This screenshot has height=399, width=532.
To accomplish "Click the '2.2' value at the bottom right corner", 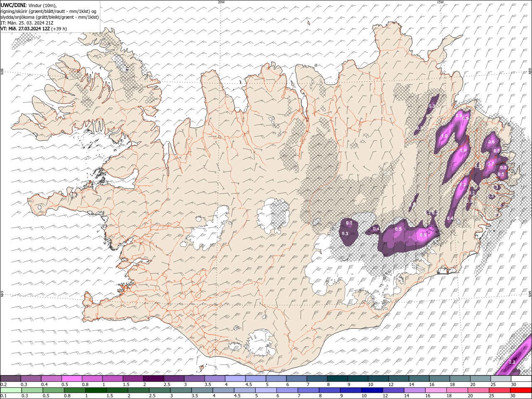I will (x=512, y=362).
